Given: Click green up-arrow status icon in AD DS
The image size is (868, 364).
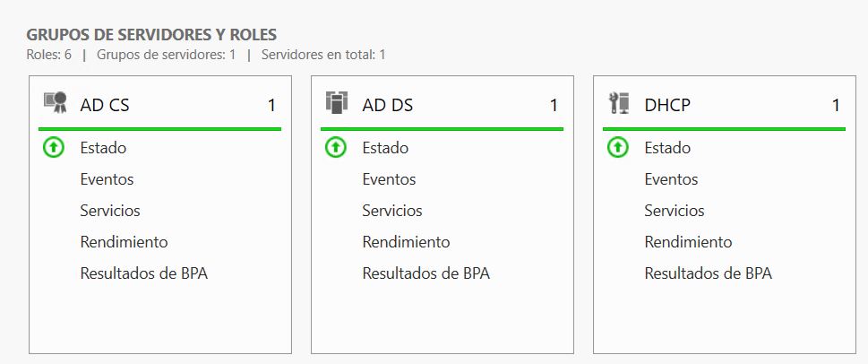Looking at the screenshot, I should (x=335, y=148).
